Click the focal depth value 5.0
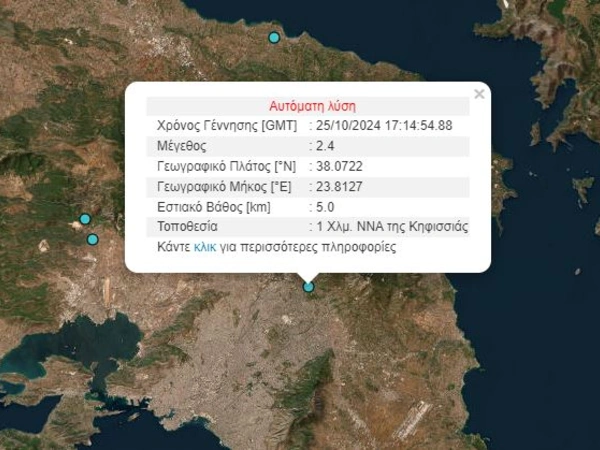Viewport: 600px width, 450px height. [326, 206]
